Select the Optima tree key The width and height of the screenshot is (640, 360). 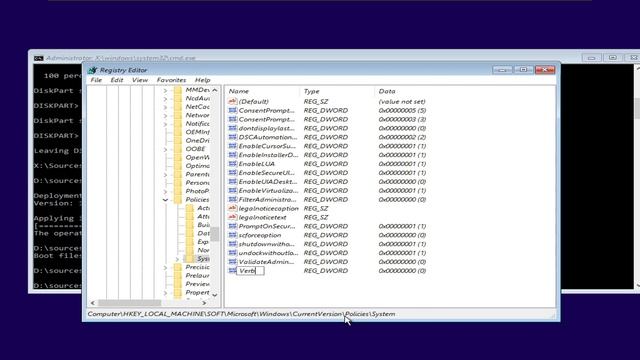pos(198,166)
